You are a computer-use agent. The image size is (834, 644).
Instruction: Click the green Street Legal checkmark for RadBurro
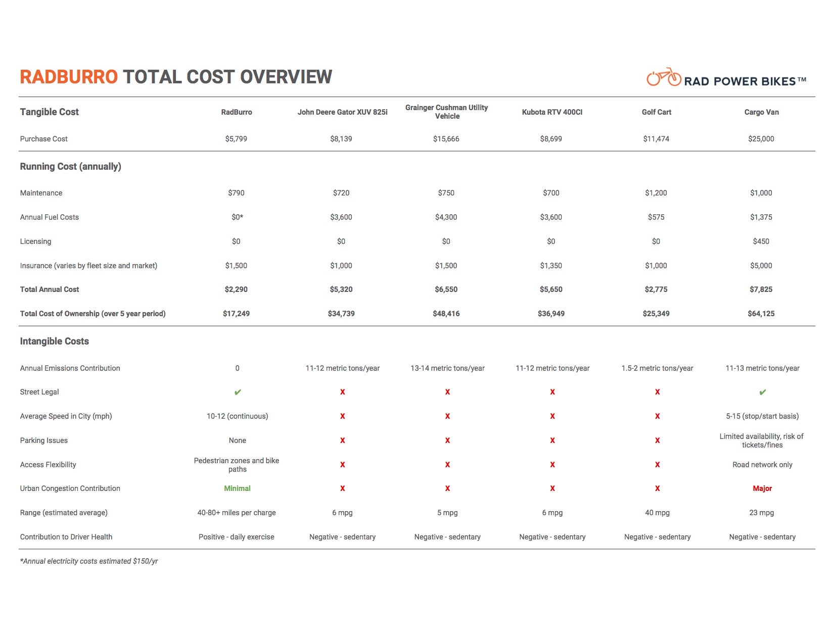(x=238, y=392)
